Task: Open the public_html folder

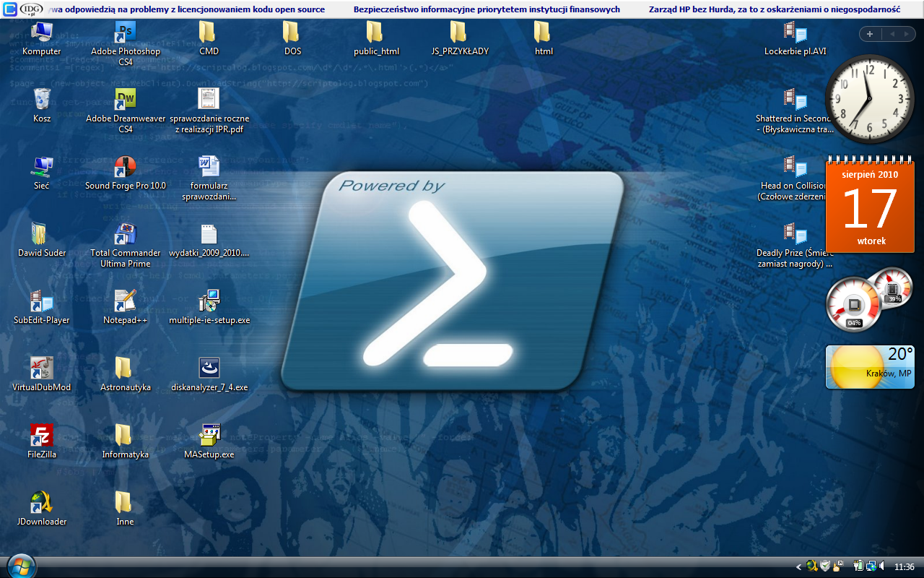Action: tap(376, 38)
